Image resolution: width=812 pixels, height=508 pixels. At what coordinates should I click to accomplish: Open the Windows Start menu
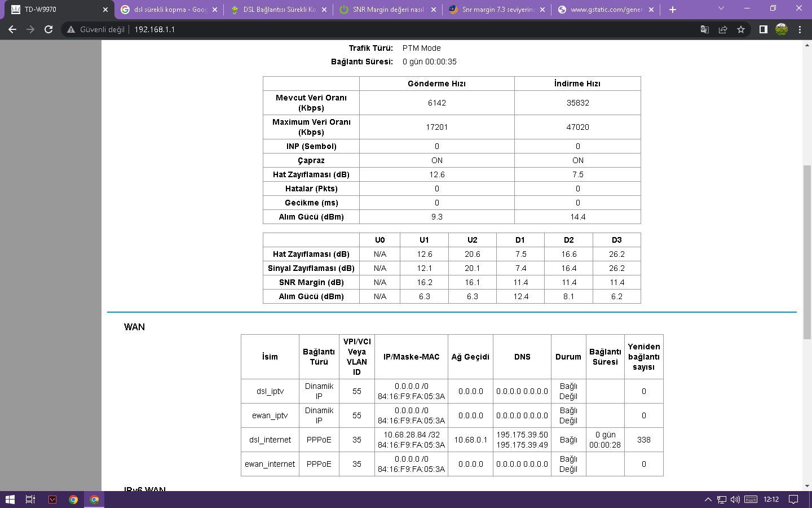(10, 500)
